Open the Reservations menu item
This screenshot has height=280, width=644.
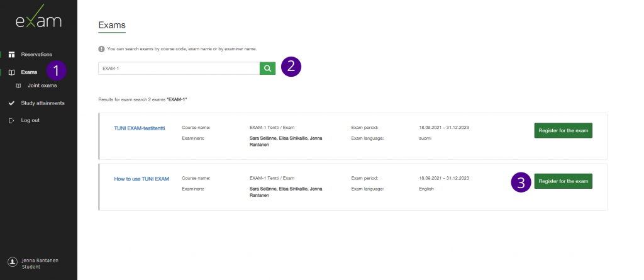(x=36, y=54)
